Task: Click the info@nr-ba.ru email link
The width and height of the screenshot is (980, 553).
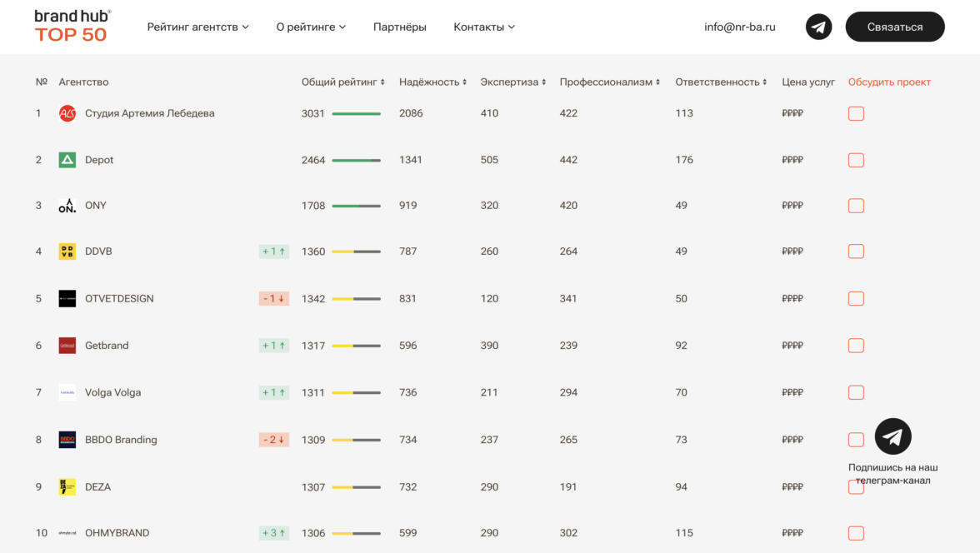Action: tap(739, 27)
